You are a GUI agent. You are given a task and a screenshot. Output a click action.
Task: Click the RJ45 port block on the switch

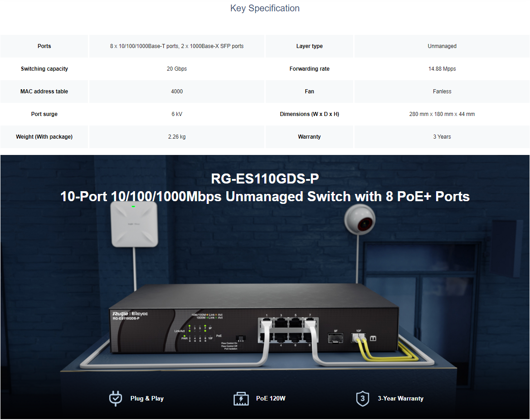pyautogui.click(x=288, y=330)
